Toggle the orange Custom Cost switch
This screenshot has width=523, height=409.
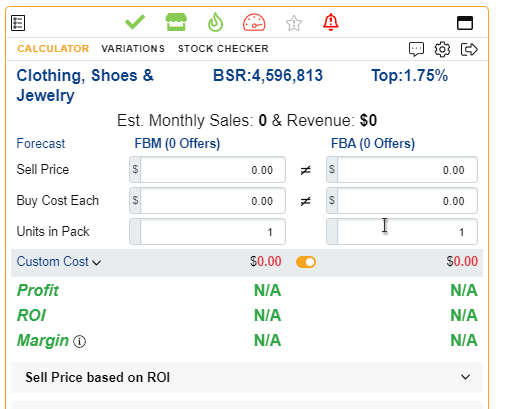(x=306, y=262)
